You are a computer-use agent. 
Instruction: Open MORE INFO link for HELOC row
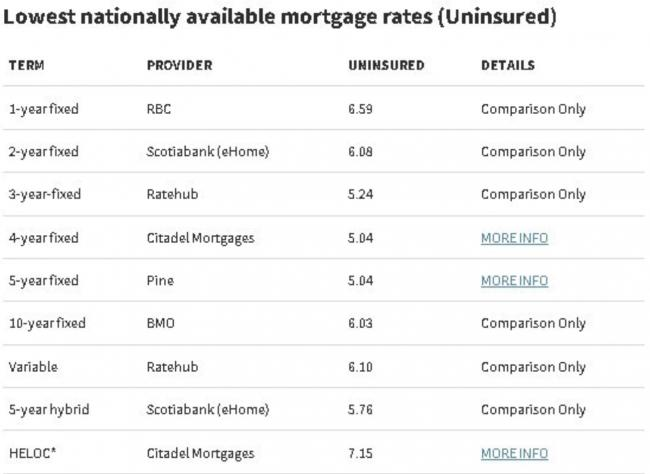pyautogui.click(x=514, y=453)
